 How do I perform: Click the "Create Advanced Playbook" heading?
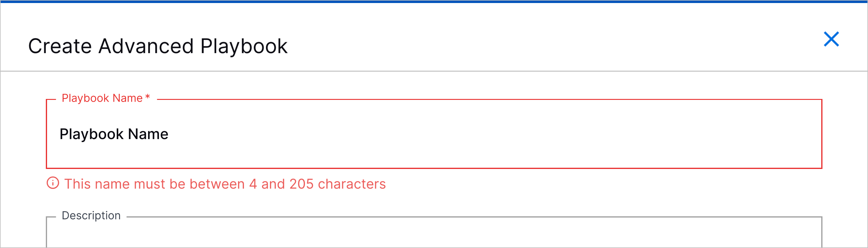[x=158, y=46]
